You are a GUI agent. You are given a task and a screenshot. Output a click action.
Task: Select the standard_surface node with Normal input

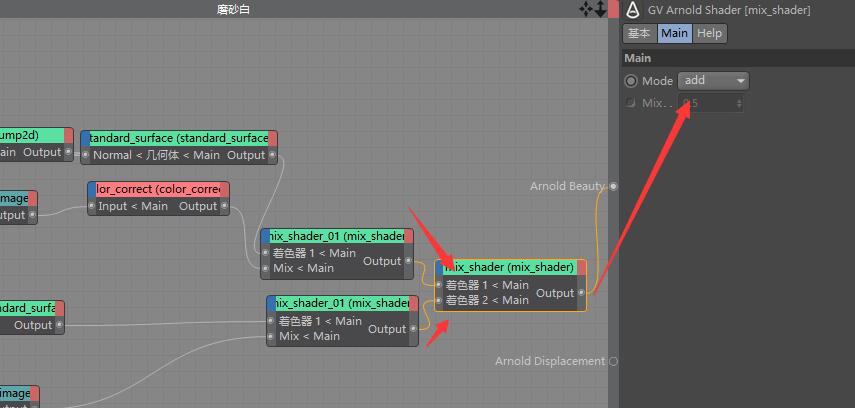pyautogui.click(x=179, y=138)
